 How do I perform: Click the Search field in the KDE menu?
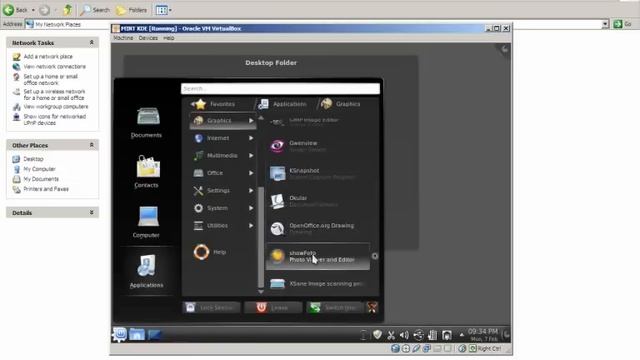(280, 89)
